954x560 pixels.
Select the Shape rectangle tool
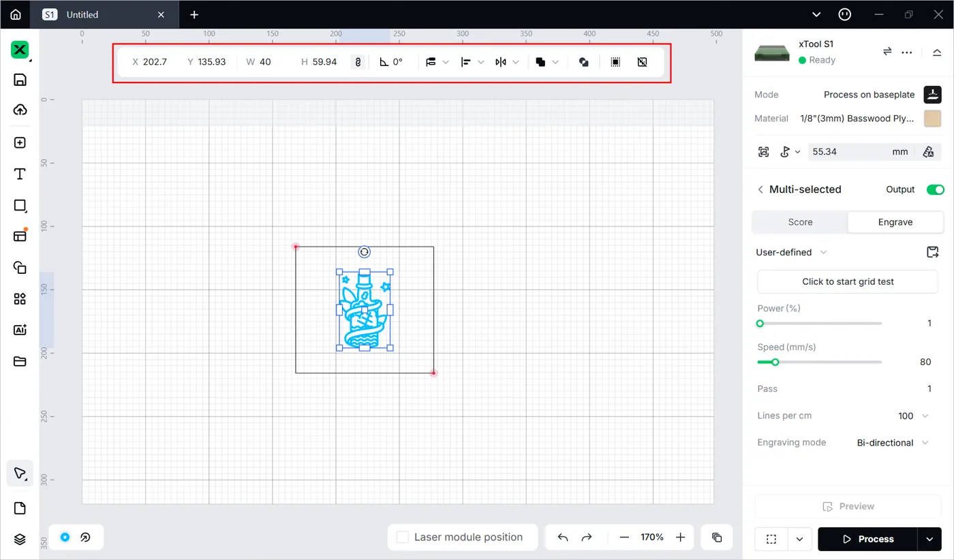click(20, 206)
